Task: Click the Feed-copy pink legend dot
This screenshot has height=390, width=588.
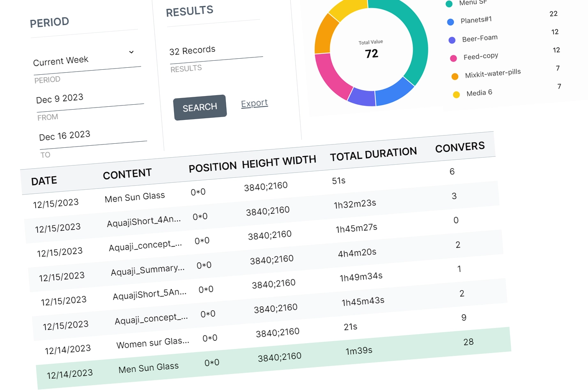Action: pyautogui.click(x=453, y=58)
